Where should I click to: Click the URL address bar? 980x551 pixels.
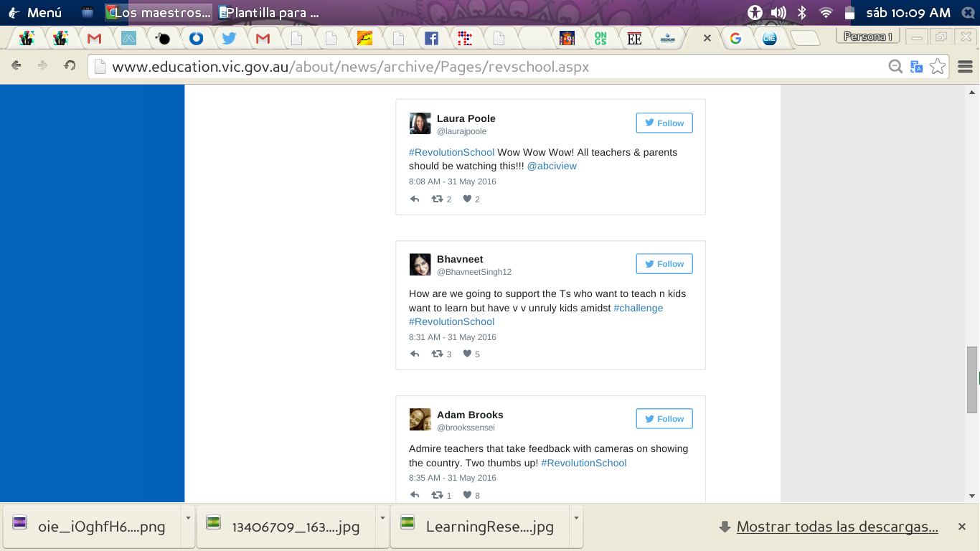point(488,67)
